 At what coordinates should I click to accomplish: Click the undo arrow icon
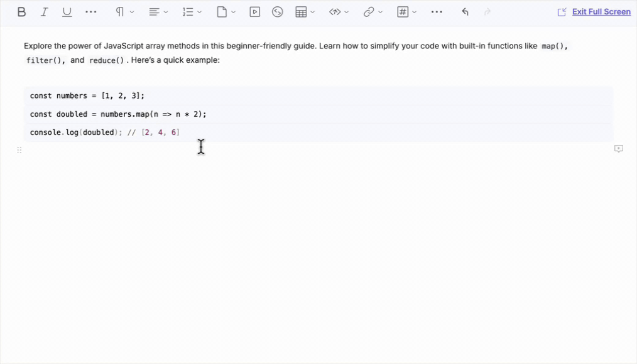[464, 11]
